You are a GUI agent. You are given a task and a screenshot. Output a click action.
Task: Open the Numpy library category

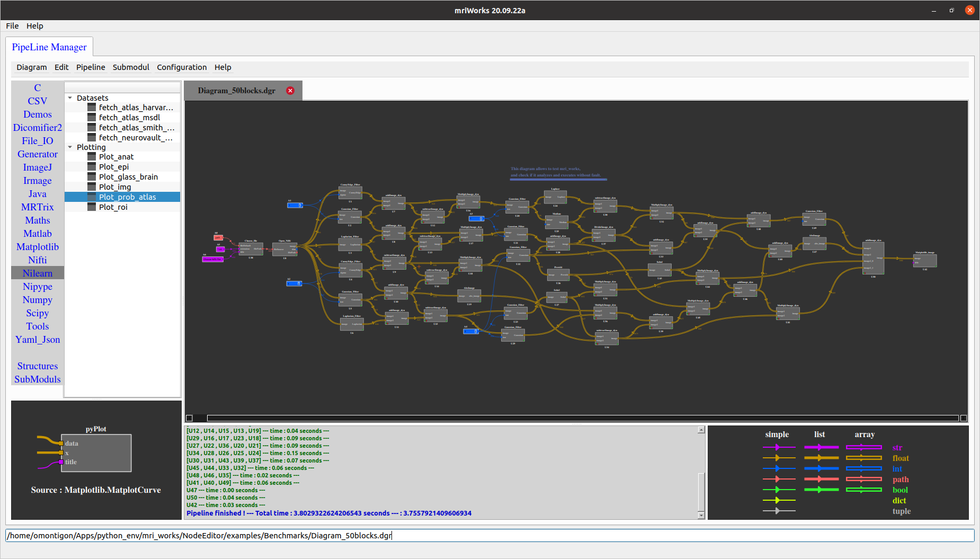point(38,300)
